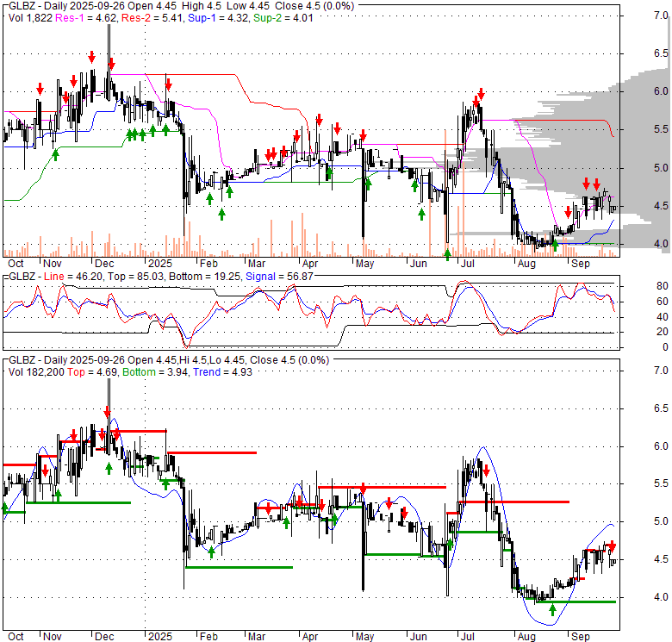This screenshot has height=642, width=672.
Task: Click Oct on the trend chart time axis
Action: pos(16,637)
